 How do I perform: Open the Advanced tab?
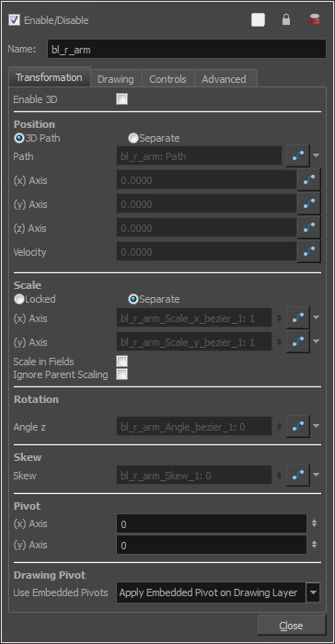coord(224,79)
